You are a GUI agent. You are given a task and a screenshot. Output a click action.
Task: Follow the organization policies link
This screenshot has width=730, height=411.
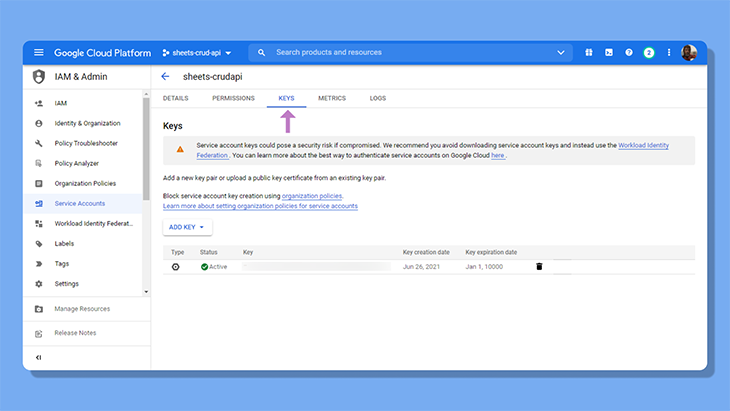[312, 196]
